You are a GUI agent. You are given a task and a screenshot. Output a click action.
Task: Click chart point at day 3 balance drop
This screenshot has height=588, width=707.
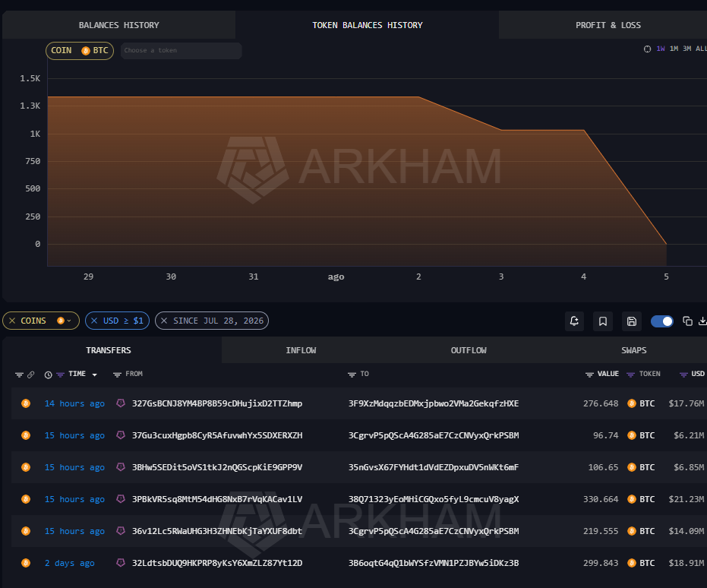(x=501, y=131)
